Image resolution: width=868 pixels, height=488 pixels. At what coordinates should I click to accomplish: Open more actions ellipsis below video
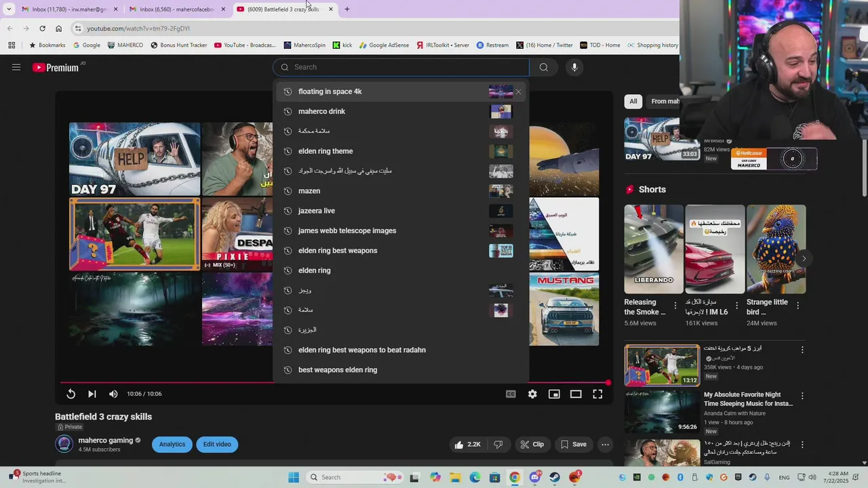pyautogui.click(x=605, y=445)
